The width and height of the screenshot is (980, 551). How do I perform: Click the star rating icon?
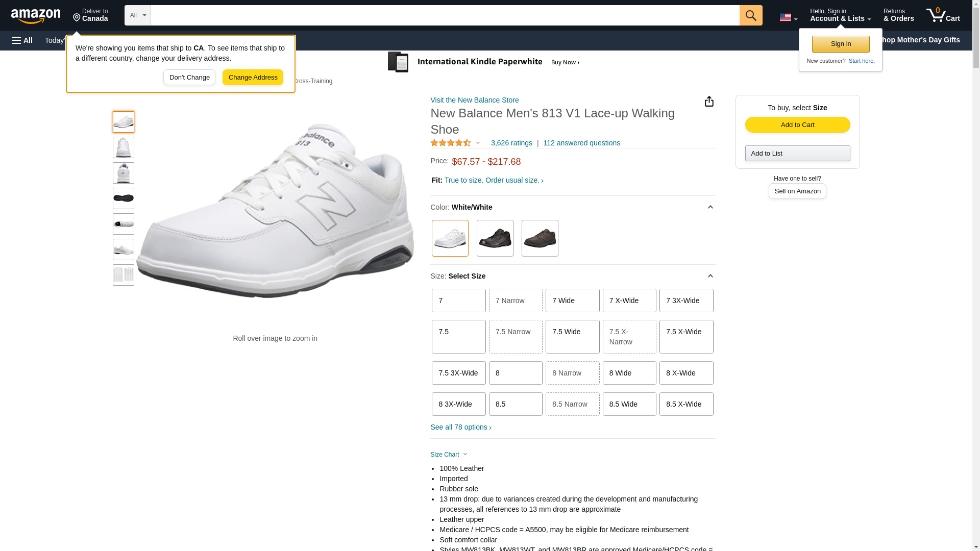point(451,143)
